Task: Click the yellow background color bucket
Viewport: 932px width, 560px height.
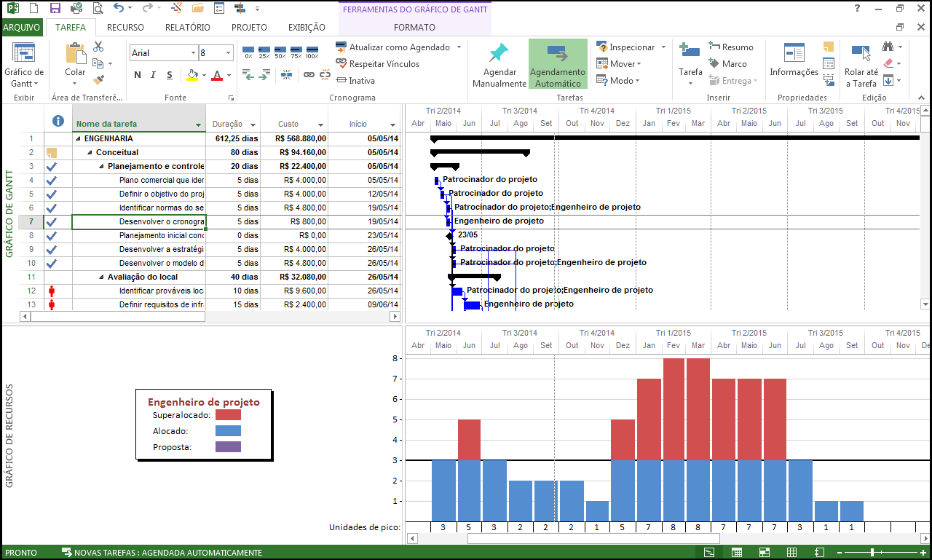Action: tap(191, 75)
